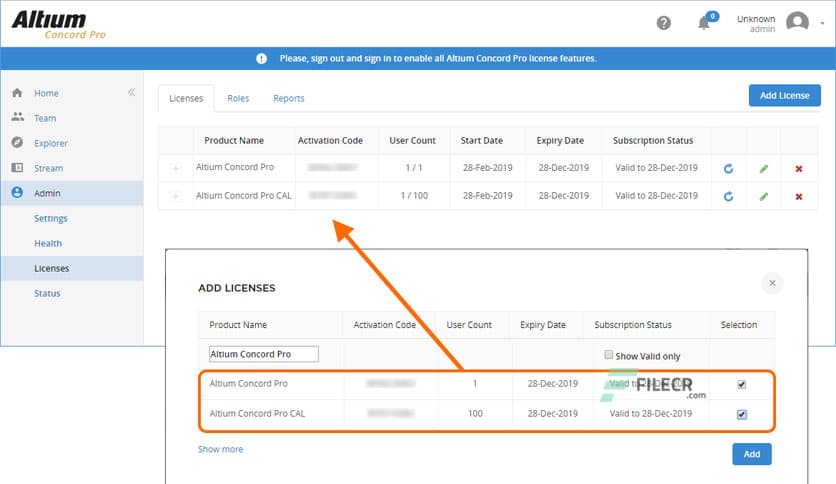Refresh the Altium Concord Pro license
Viewport: 836px width, 484px height.
[x=728, y=168]
